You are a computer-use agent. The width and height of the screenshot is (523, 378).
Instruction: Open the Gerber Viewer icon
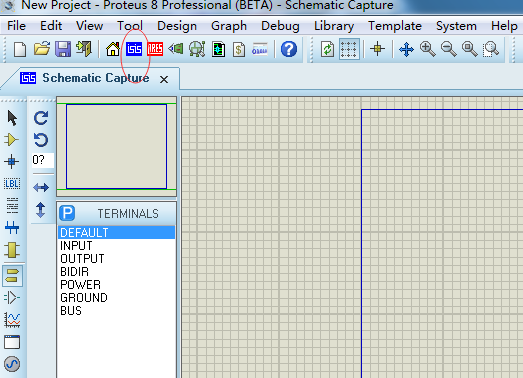[197, 49]
